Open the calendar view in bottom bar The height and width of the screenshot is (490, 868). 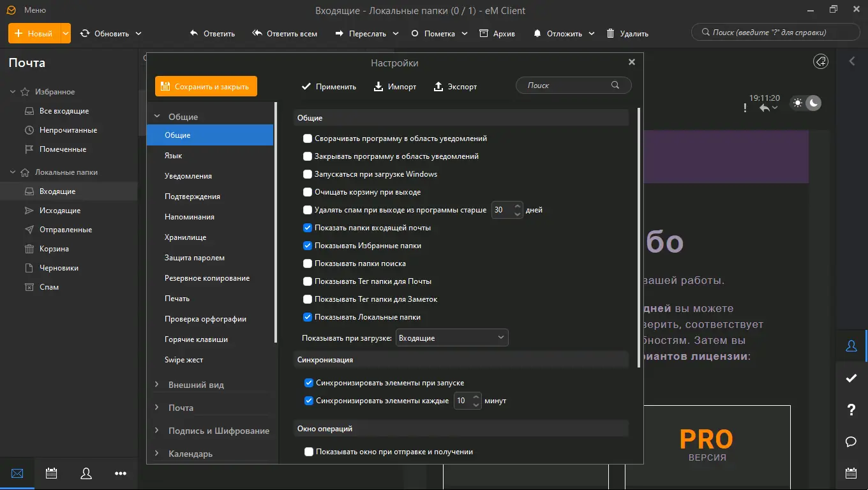52,473
